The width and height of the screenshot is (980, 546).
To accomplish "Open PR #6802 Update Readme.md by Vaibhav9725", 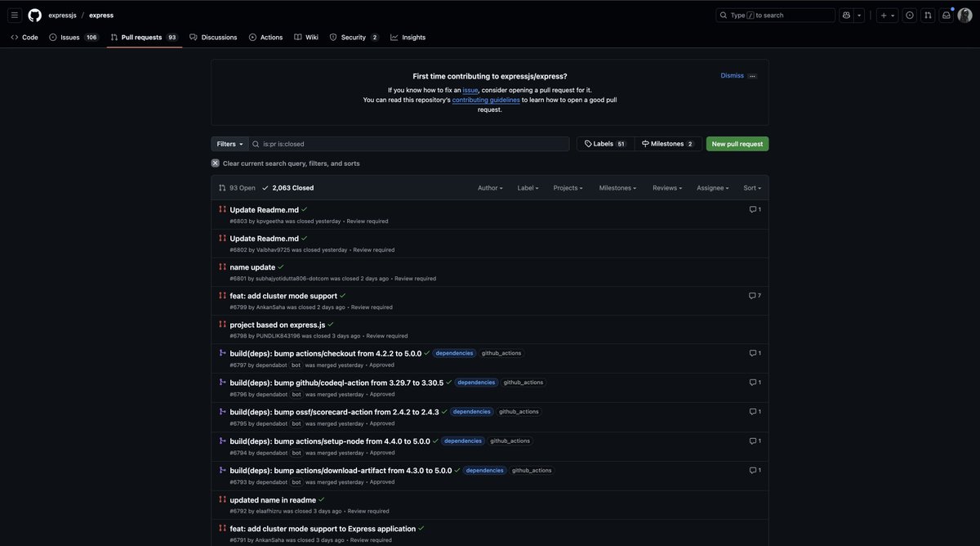I will [264, 239].
